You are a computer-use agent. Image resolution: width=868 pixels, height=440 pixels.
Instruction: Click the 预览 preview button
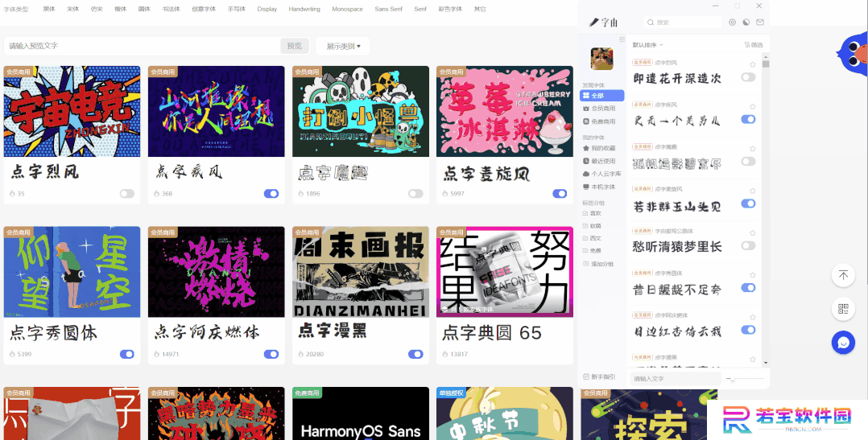[x=295, y=47]
